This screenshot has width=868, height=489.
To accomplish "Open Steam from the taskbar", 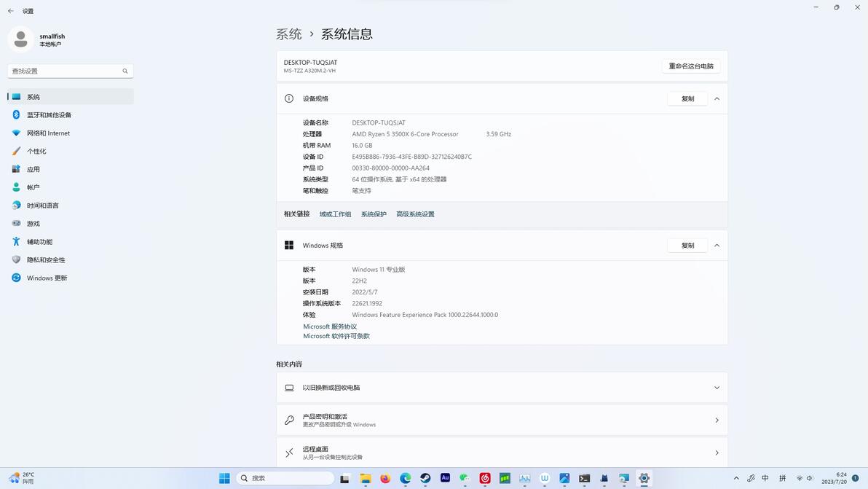I will click(425, 478).
